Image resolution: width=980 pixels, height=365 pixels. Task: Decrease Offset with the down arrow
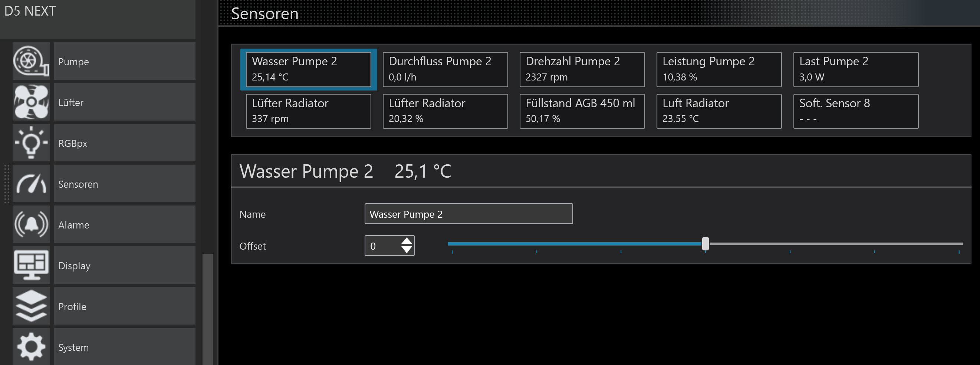[x=407, y=250]
